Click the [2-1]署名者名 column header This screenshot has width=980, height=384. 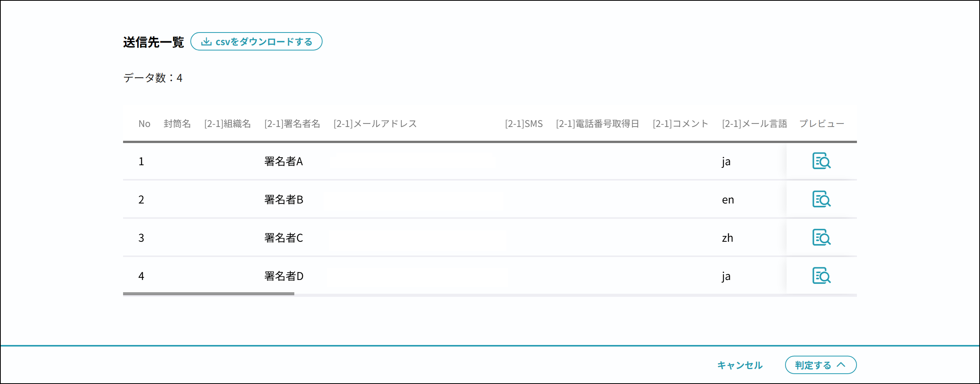pos(292,124)
